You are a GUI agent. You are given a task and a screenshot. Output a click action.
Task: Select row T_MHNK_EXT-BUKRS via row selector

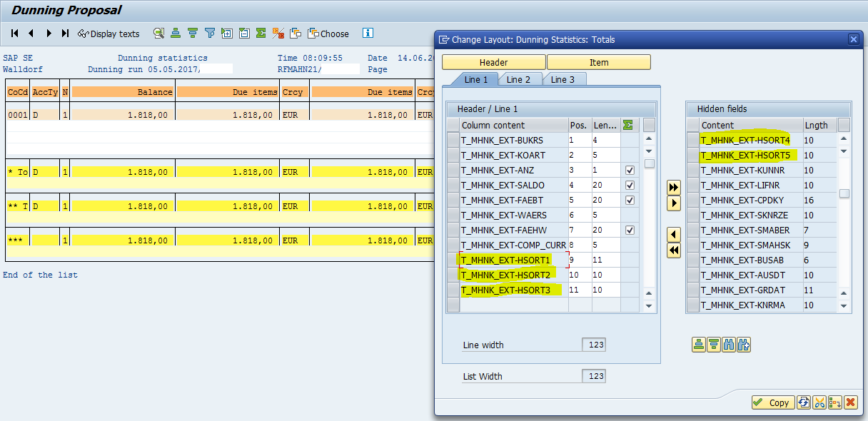click(453, 141)
